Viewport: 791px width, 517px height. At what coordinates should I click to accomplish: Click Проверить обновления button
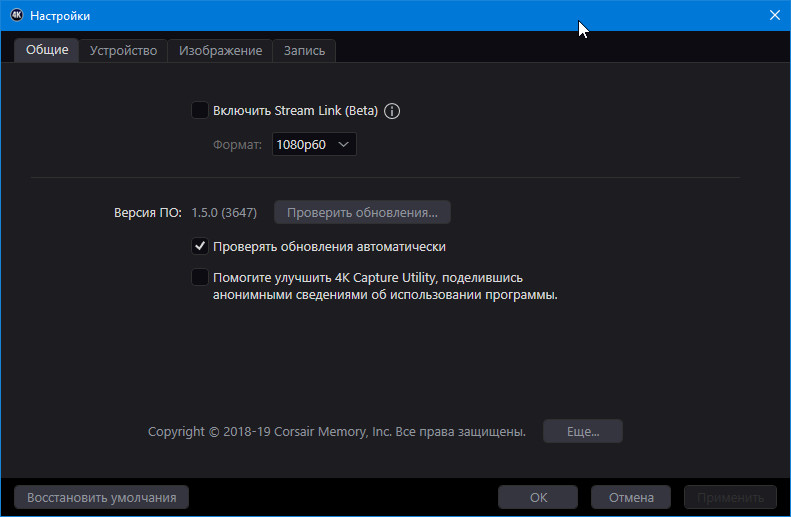click(362, 212)
